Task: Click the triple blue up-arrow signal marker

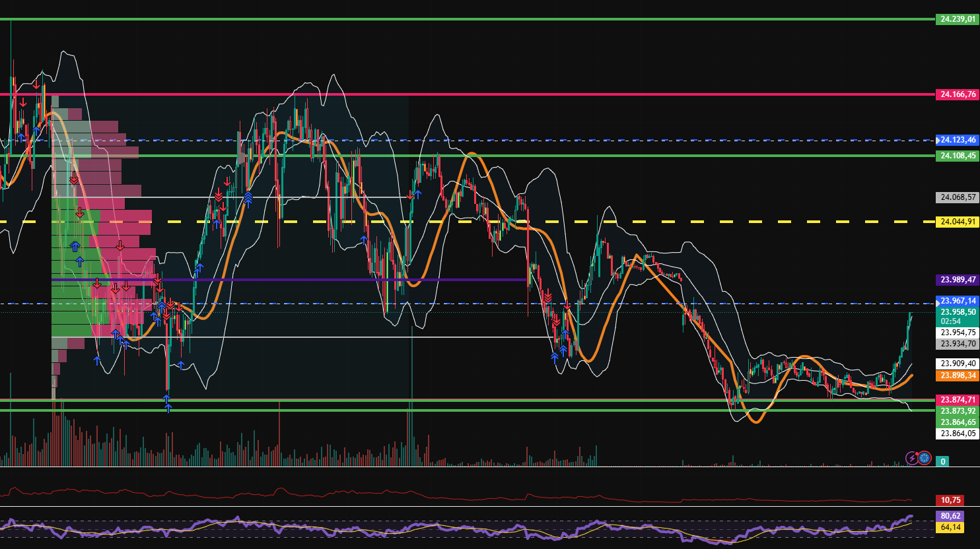Action: (248, 197)
